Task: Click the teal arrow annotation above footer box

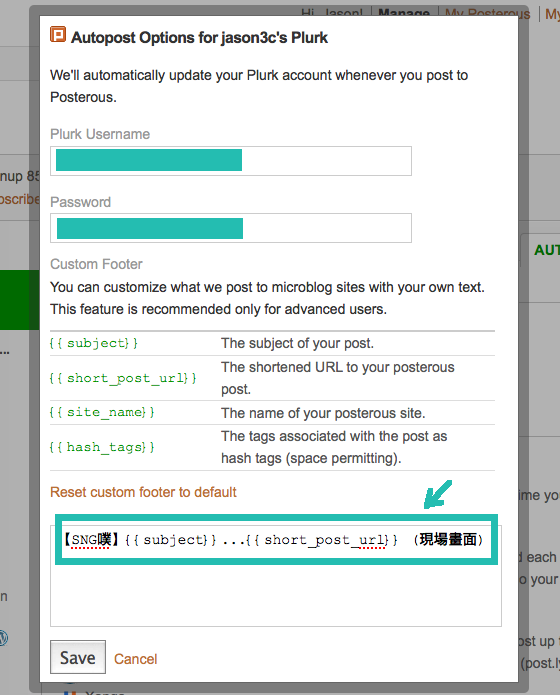Action: (438, 494)
